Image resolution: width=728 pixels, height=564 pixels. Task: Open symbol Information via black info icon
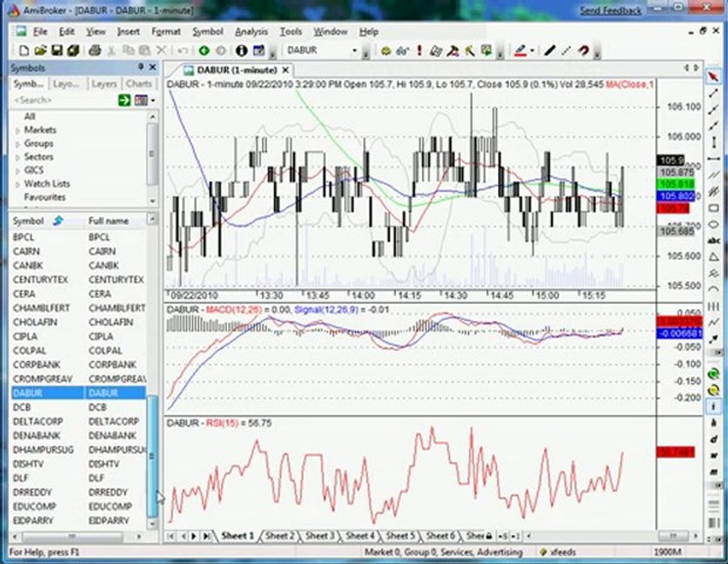[x=241, y=51]
